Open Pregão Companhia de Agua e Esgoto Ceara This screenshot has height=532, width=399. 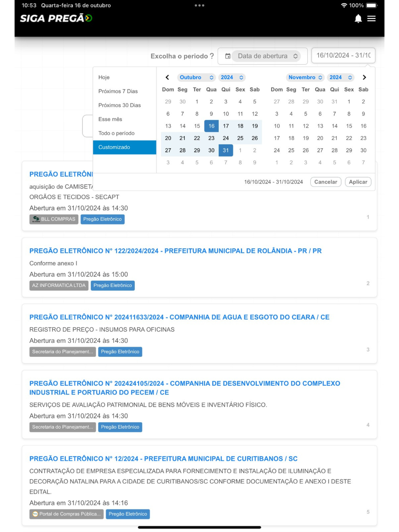click(x=179, y=317)
